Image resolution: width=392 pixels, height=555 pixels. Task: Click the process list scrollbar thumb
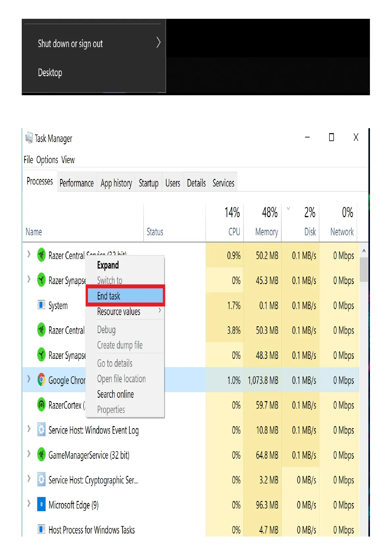click(364, 270)
